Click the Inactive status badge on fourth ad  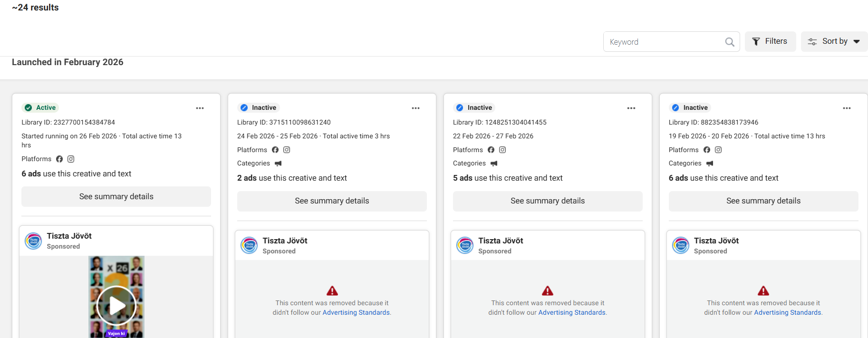point(690,107)
